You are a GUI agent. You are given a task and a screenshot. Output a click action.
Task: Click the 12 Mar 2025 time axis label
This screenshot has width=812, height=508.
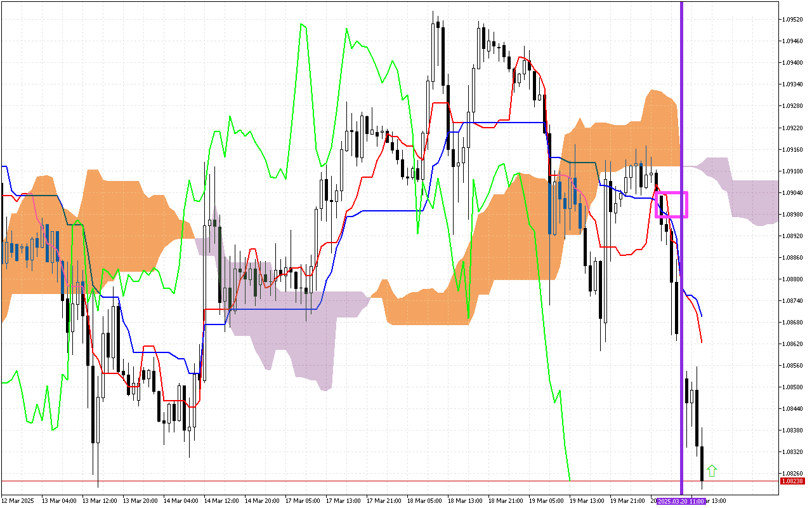click(x=17, y=501)
